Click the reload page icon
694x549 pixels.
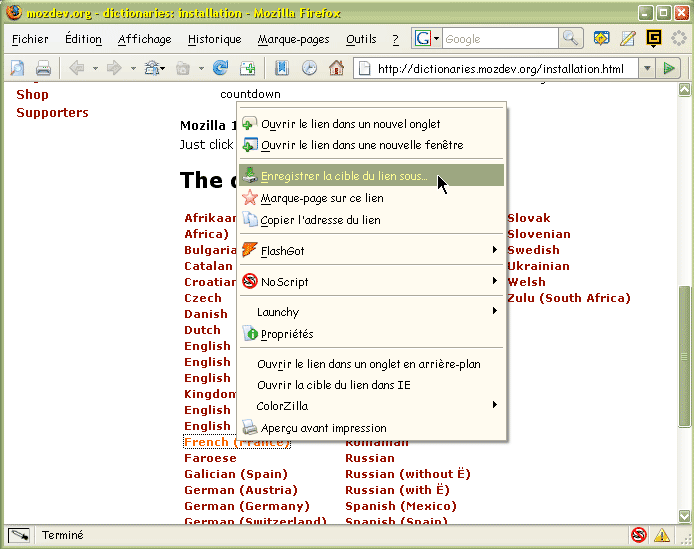click(220, 68)
